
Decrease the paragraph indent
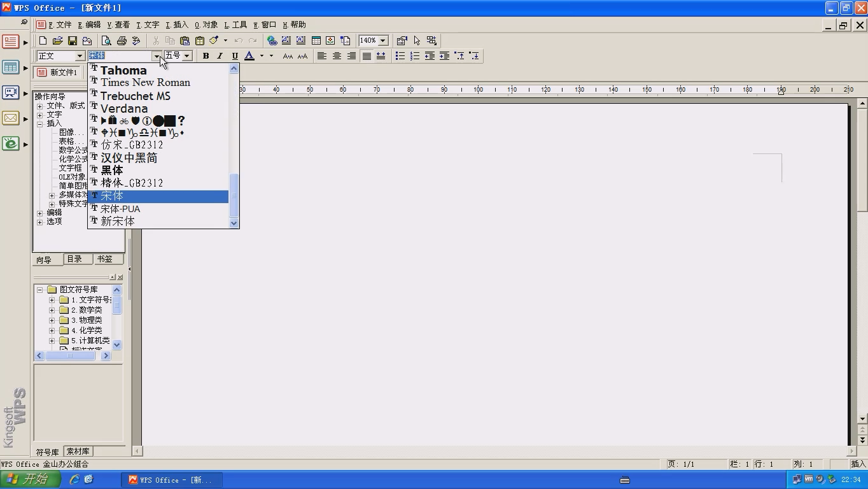tap(430, 56)
